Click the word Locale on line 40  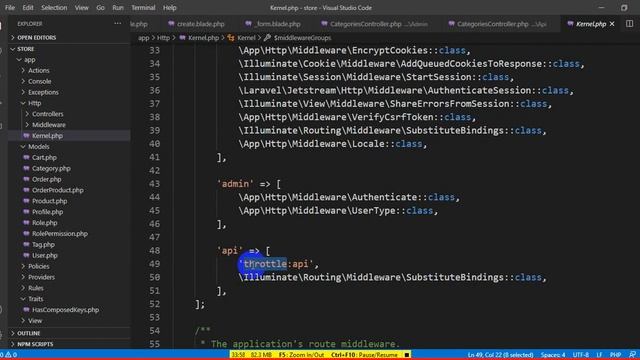coord(368,144)
